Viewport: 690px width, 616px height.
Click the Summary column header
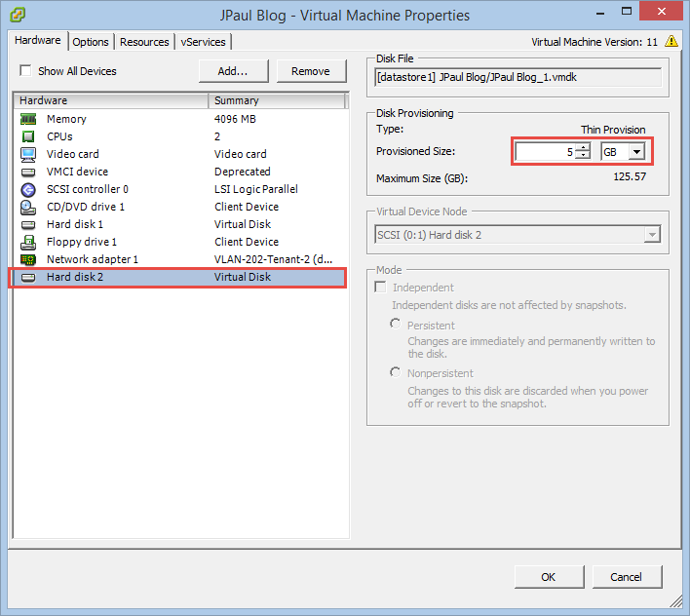[x=277, y=100]
